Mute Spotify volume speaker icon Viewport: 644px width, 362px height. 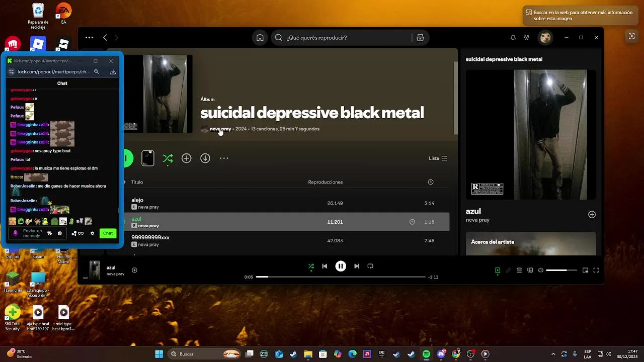tap(541, 270)
